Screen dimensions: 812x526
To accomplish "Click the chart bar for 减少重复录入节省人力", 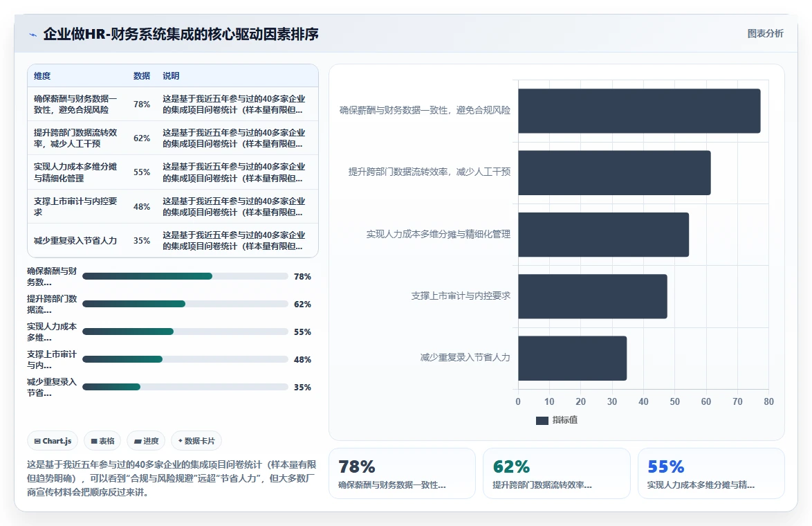I will click(x=572, y=358).
